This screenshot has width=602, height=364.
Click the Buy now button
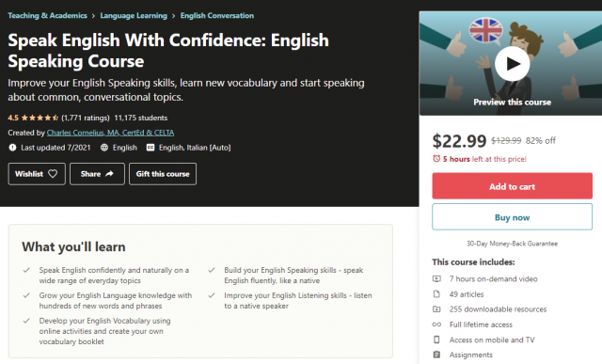512,217
